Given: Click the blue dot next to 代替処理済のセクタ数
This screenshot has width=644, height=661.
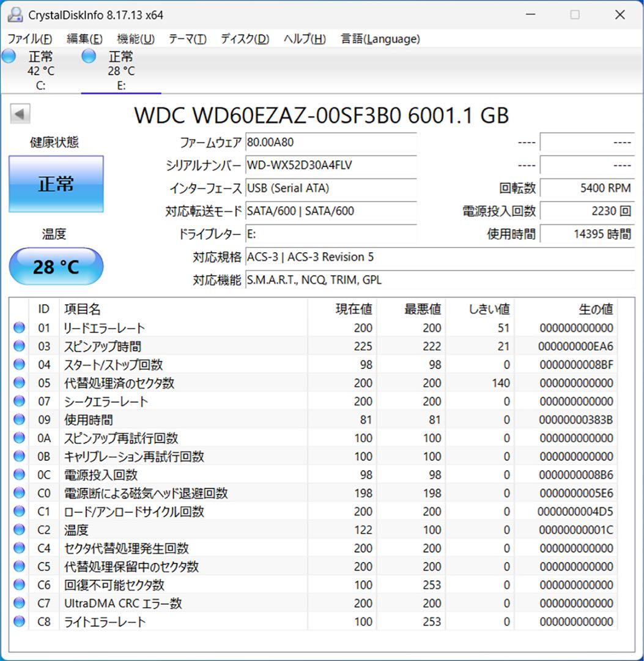Looking at the screenshot, I should 18,383.
